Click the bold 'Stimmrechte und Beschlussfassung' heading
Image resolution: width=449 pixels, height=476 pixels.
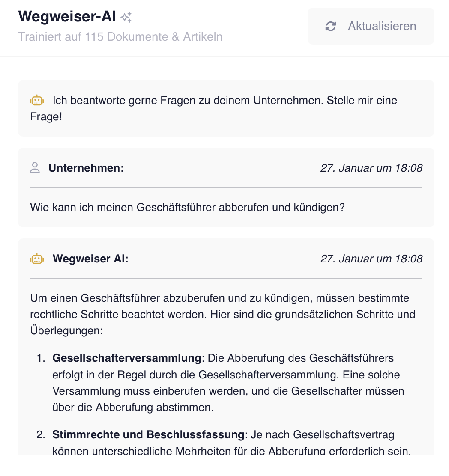(148, 435)
